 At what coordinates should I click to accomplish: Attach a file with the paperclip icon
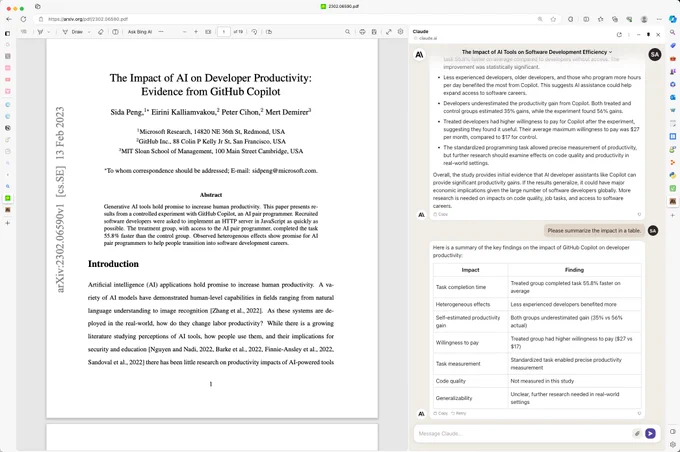[x=637, y=433]
